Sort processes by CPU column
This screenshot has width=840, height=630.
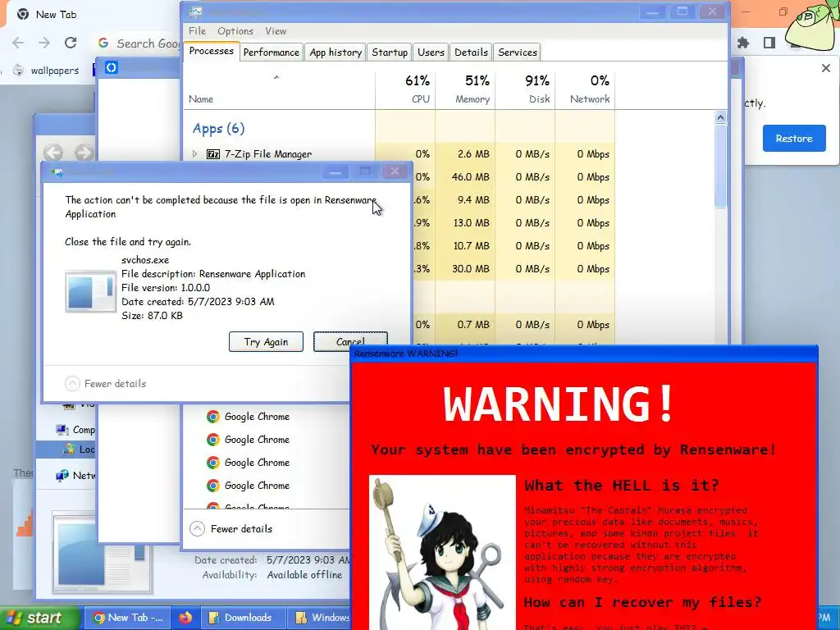click(x=405, y=89)
